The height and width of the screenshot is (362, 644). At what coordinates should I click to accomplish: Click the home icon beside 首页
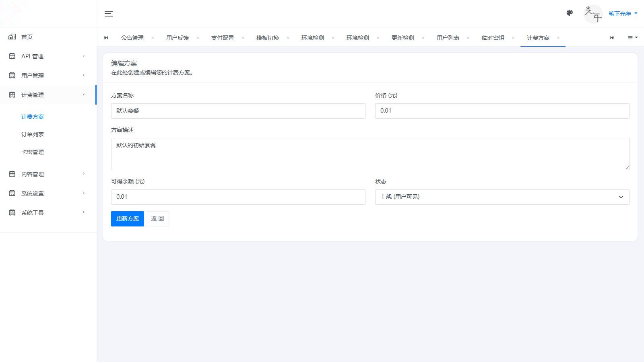click(12, 37)
